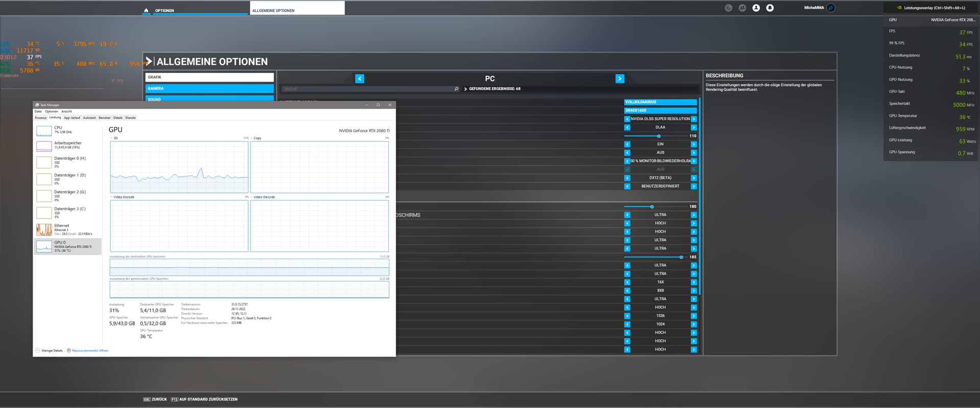
Task: Click the multiplayer group icon in top bar
Action: pos(742,8)
